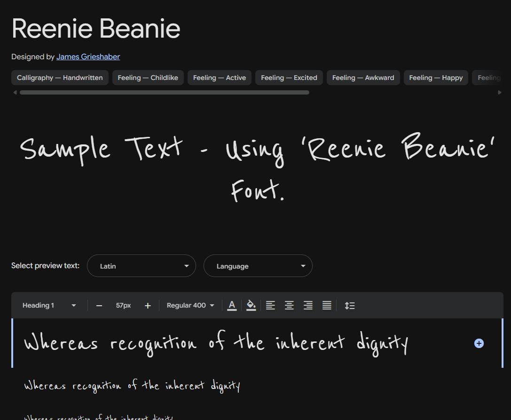Image resolution: width=511 pixels, height=420 pixels.
Task: Increase font size with plus button
Action: pyautogui.click(x=148, y=306)
